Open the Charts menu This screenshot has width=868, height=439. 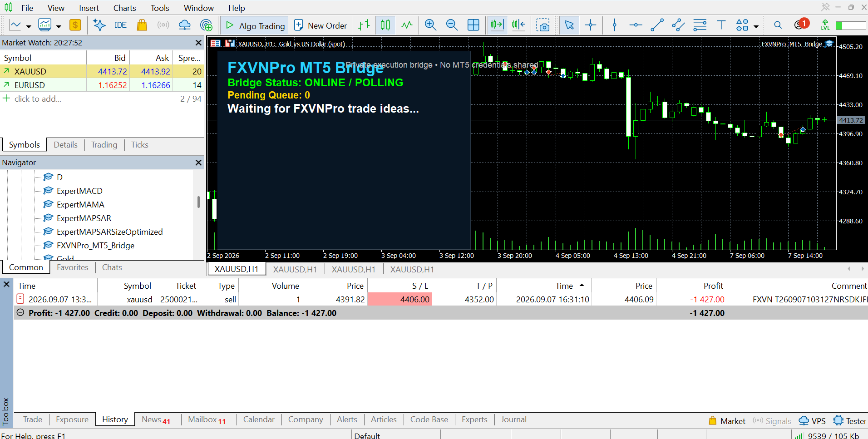pos(124,8)
